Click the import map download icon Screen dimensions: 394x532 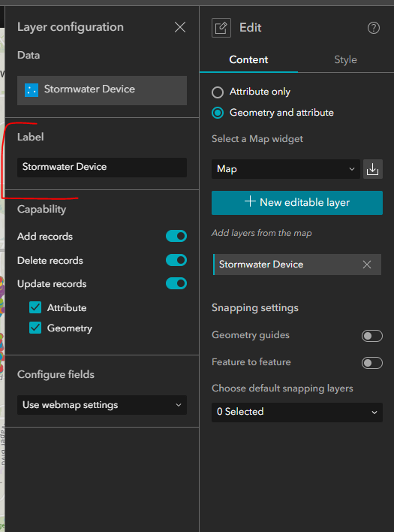(x=373, y=169)
